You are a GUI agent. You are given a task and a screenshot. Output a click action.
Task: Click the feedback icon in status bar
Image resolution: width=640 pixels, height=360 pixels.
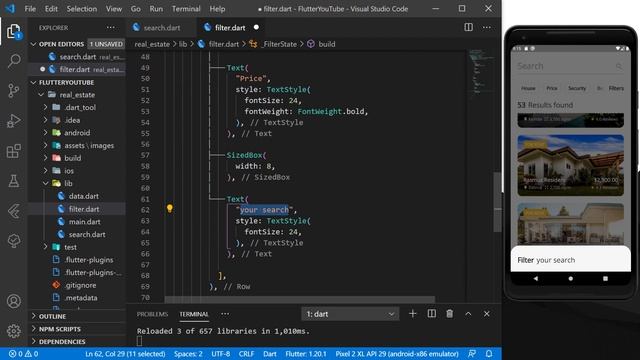(472, 353)
